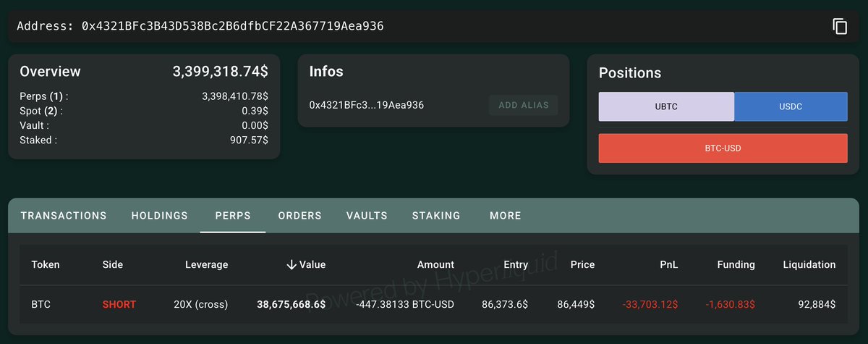Open the Staking tab
Viewport: 868px width, 344px height.
(x=436, y=216)
